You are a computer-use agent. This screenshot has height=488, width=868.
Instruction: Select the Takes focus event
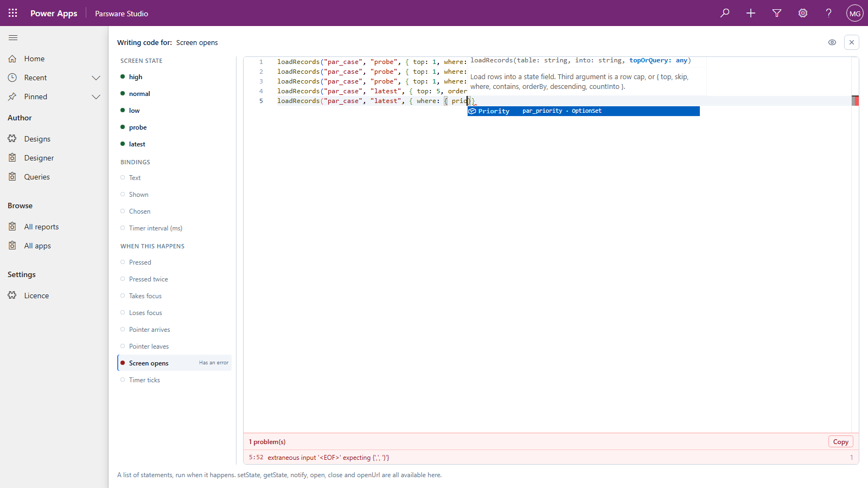click(x=174, y=296)
